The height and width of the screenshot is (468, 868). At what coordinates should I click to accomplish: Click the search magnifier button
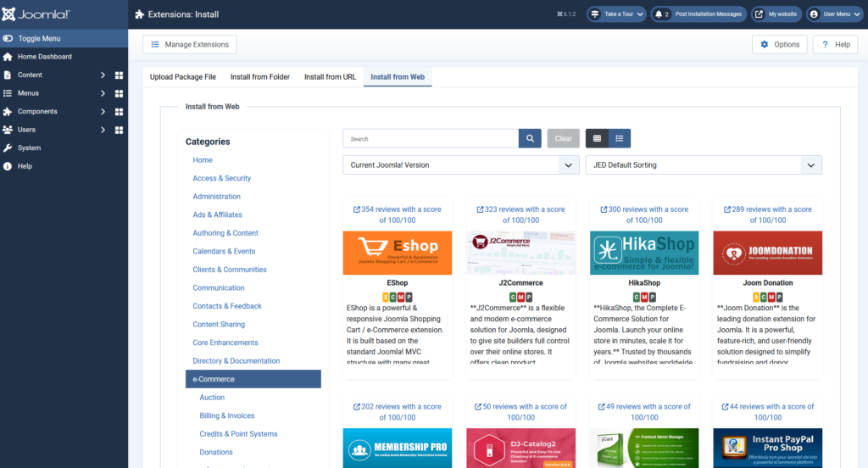coord(530,138)
